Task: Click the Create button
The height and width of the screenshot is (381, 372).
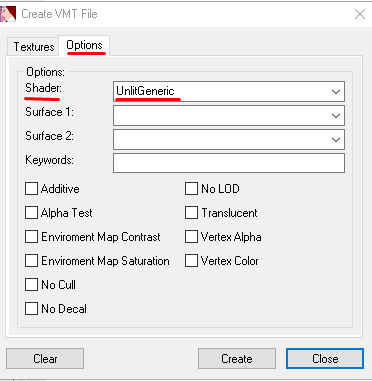Action: (x=237, y=359)
